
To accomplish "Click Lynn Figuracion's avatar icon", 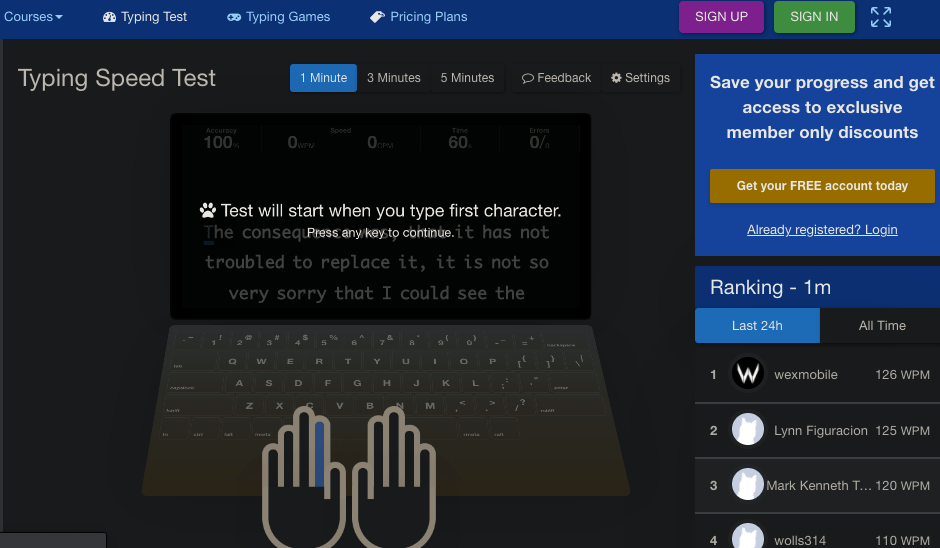I will coord(748,430).
